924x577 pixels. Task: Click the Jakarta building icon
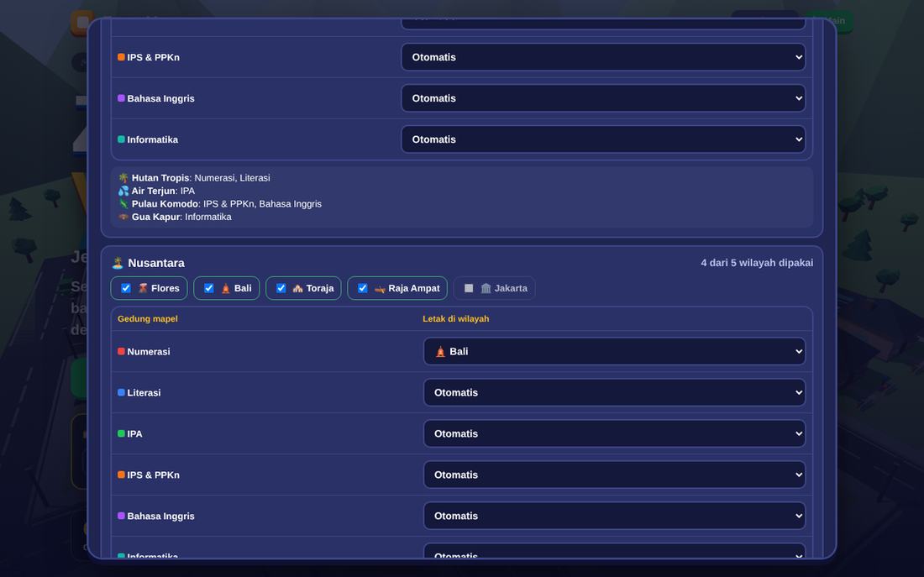[x=486, y=288]
